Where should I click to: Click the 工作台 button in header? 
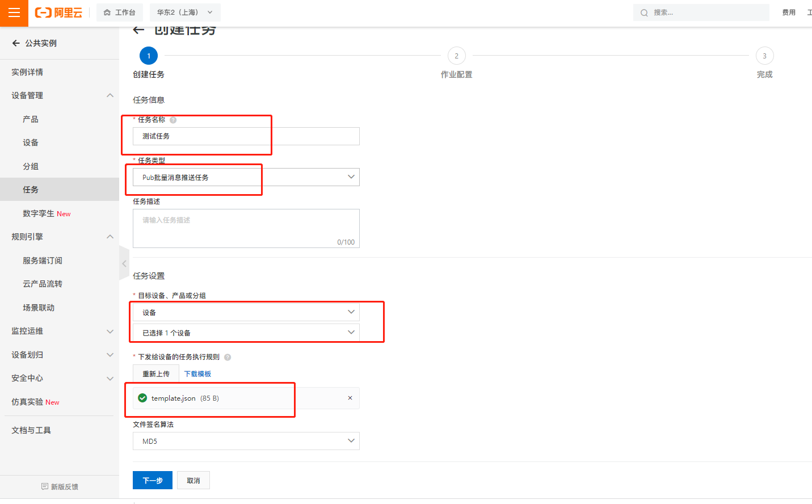(x=120, y=12)
